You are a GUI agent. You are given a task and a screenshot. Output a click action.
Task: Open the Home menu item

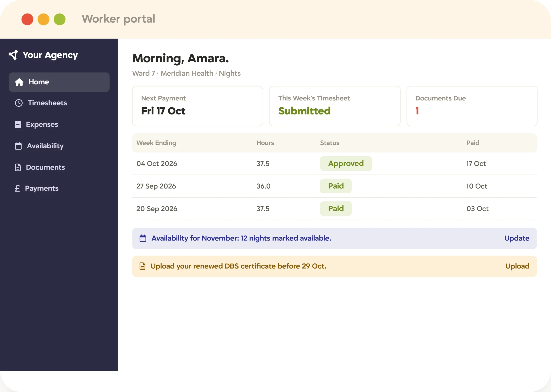click(x=59, y=82)
